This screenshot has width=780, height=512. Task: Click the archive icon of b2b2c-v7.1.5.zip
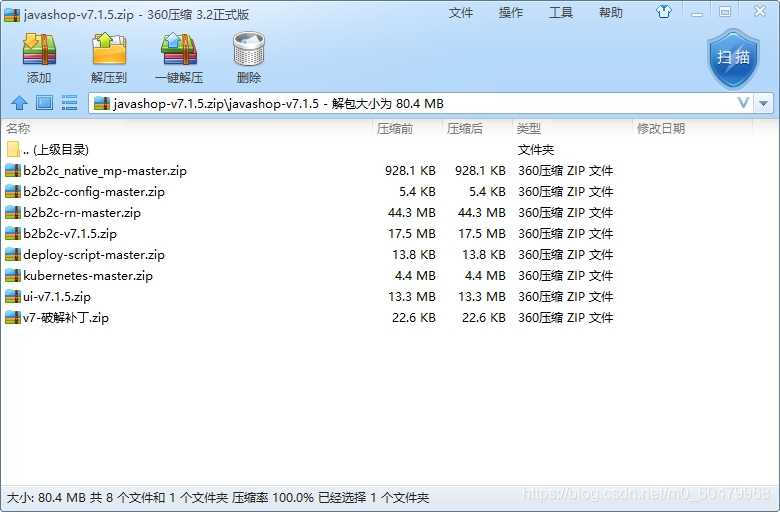click(12, 233)
